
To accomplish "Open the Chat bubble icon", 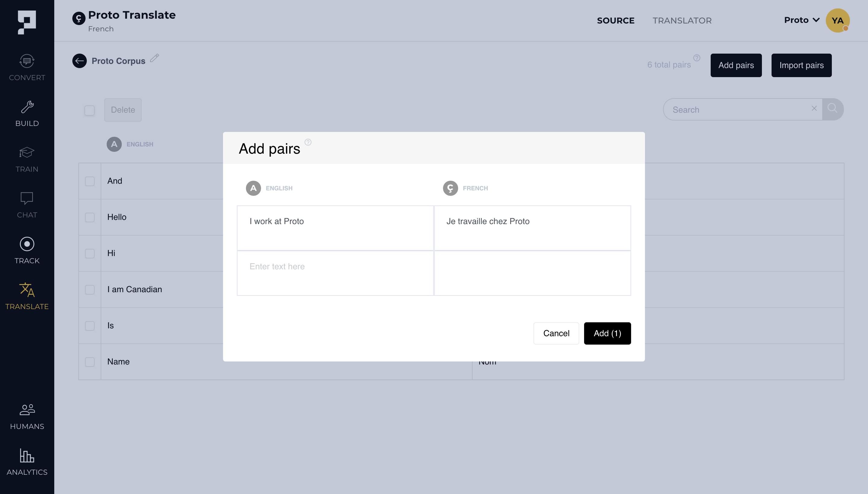I will click(x=27, y=199).
